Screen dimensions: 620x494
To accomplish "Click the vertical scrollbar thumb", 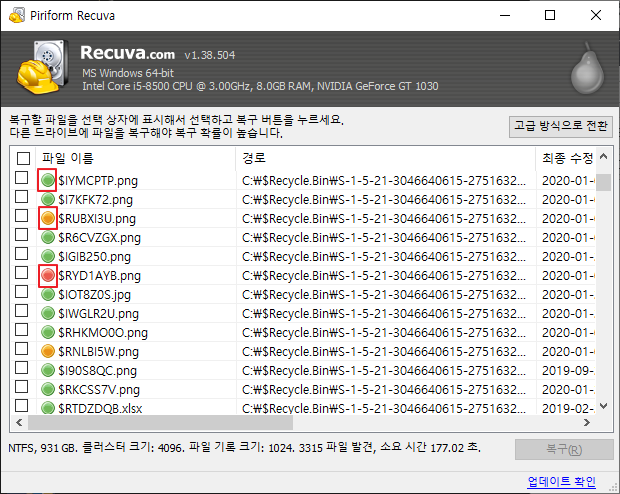I will pyautogui.click(x=603, y=182).
